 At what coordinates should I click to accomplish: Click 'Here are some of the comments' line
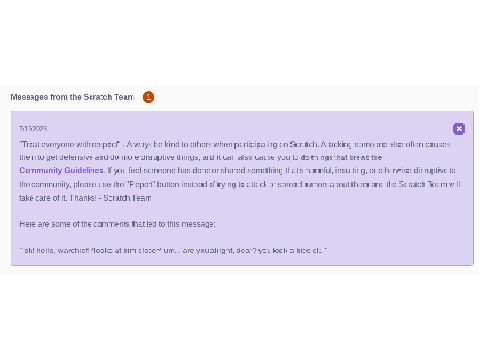click(117, 224)
